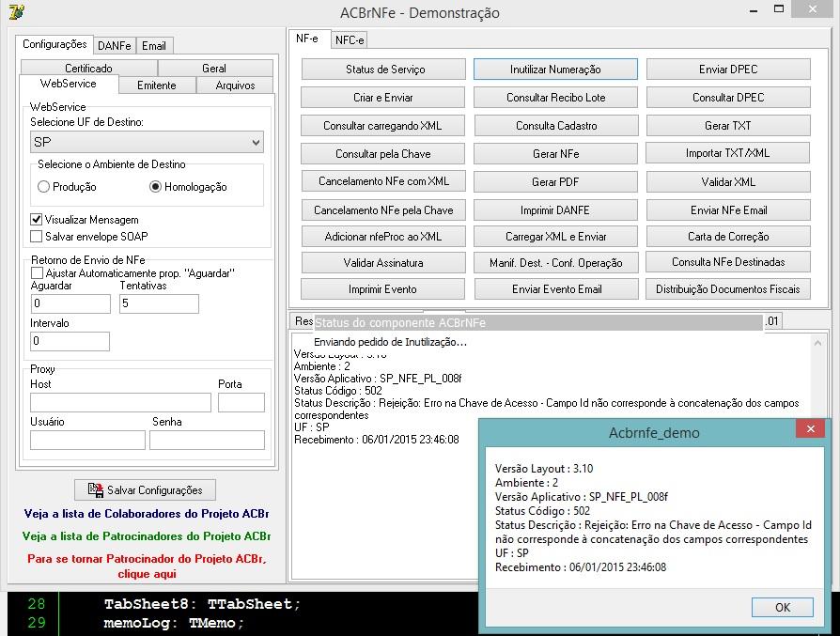
Task: Click the Proxy Usuário input field
Action: (88, 440)
